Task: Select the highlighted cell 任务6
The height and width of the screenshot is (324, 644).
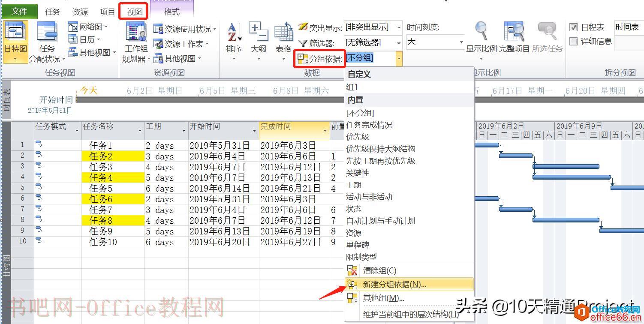Action: coord(113,199)
